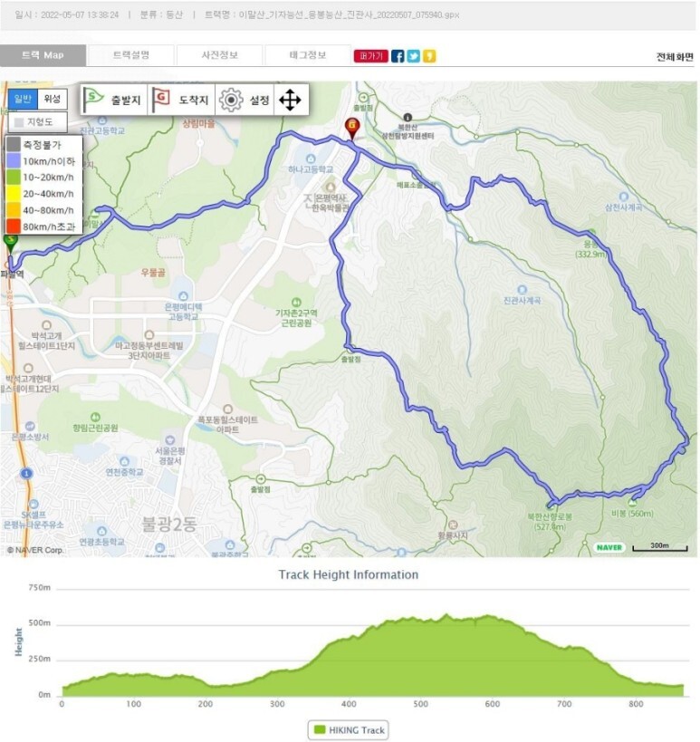Viewport: 700px width, 742px height.
Task: Click the 진관고등학교 label on map
Action: pyautogui.click(x=102, y=131)
